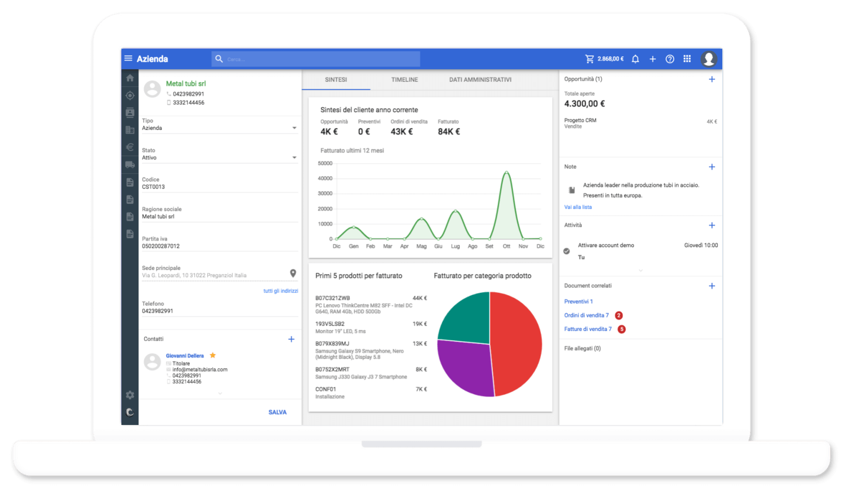Open the Tipo dropdown
The image size is (868, 502).
pyautogui.click(x=220, y=128)
